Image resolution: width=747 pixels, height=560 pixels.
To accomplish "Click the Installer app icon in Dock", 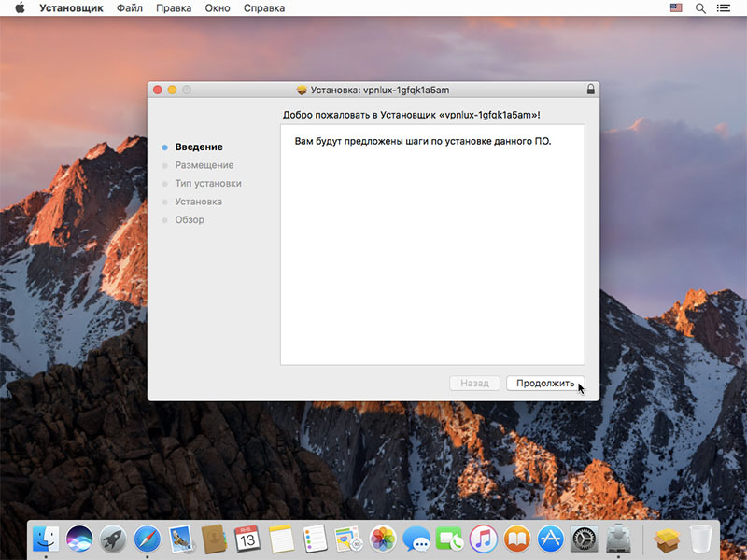I will [618, 539].
